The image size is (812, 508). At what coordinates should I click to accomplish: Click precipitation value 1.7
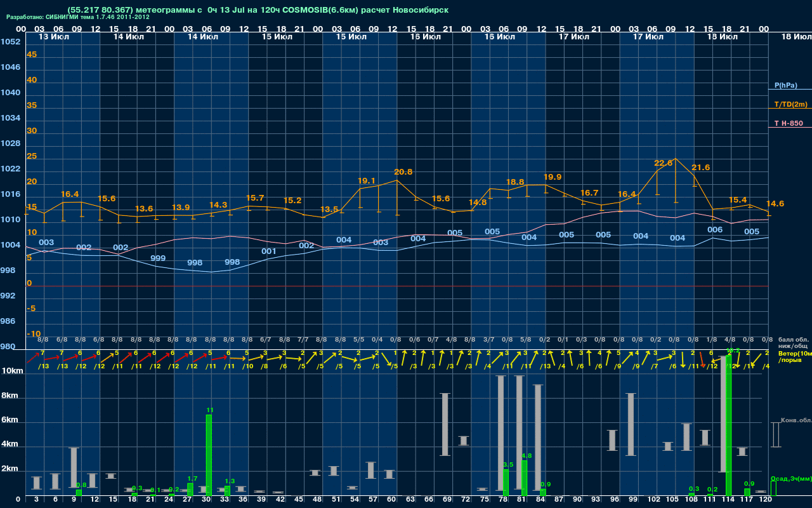click(193, 479)
